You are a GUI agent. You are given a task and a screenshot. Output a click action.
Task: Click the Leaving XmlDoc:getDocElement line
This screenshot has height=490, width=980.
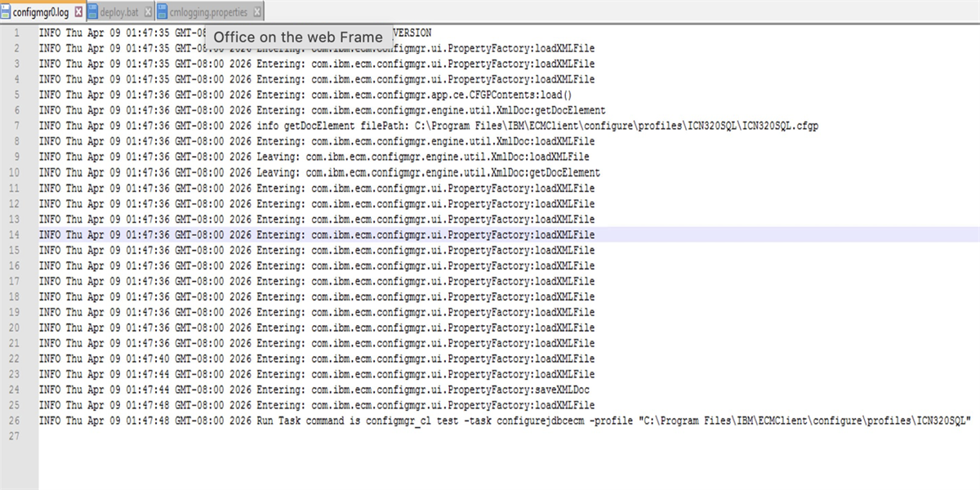click(320, 172)
